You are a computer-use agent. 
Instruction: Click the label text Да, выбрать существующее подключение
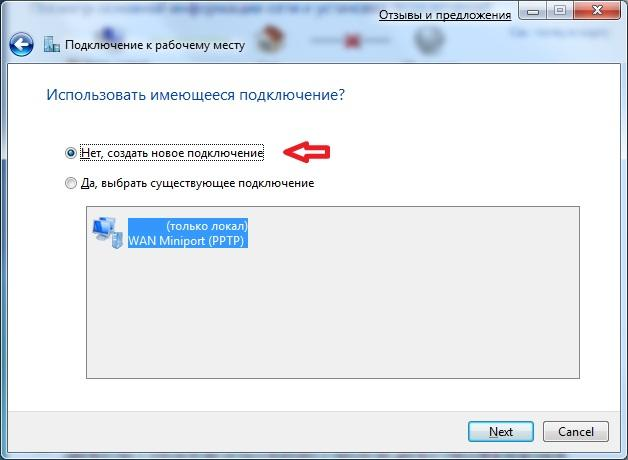(x=197, y=183)
